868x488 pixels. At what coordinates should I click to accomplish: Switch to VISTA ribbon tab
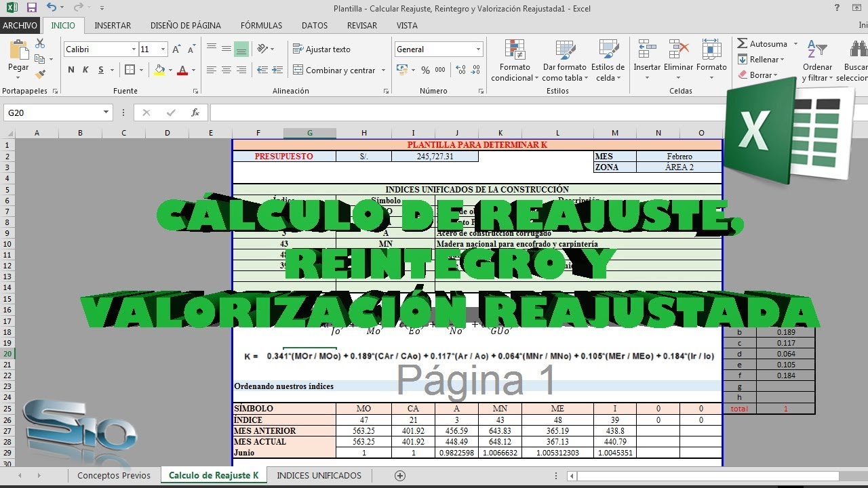pyautogui.click(x=407, y=25)
